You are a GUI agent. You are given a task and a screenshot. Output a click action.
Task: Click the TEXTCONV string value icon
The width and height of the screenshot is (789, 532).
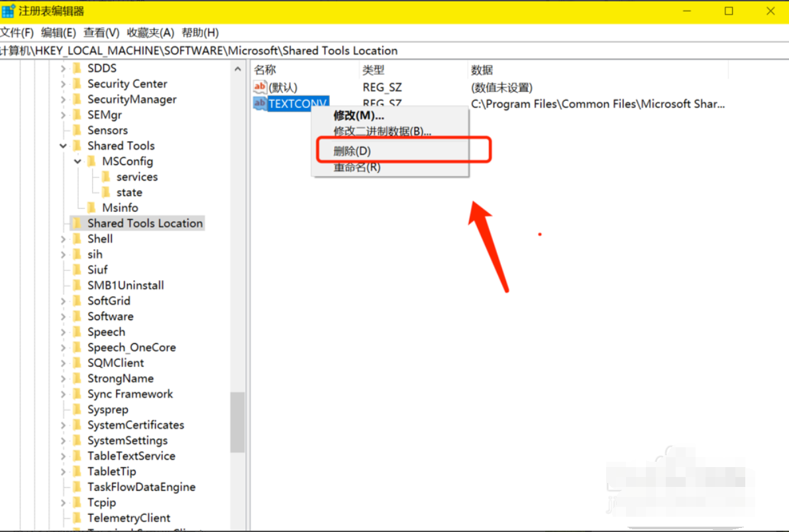260,104
